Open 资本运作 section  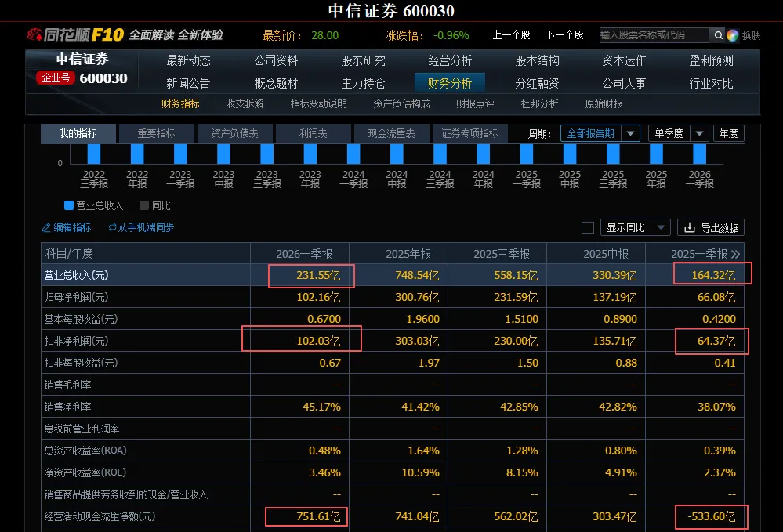(x=624, y=61)
